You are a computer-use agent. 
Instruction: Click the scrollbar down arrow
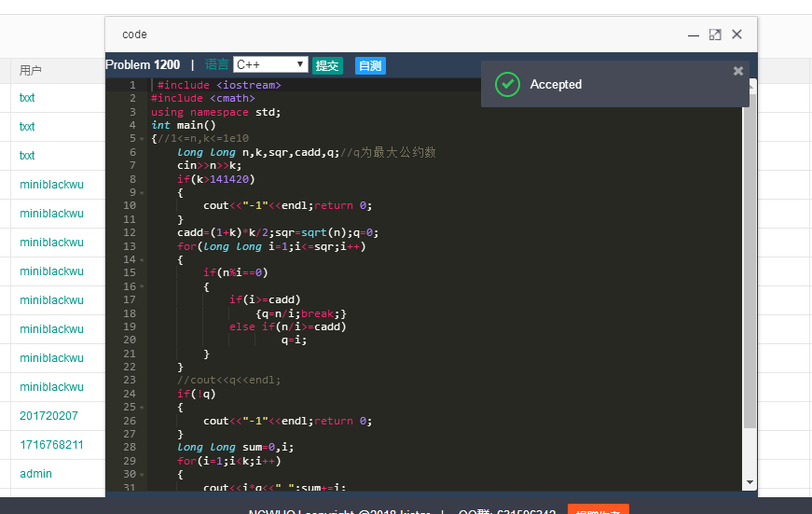(750, 482)
